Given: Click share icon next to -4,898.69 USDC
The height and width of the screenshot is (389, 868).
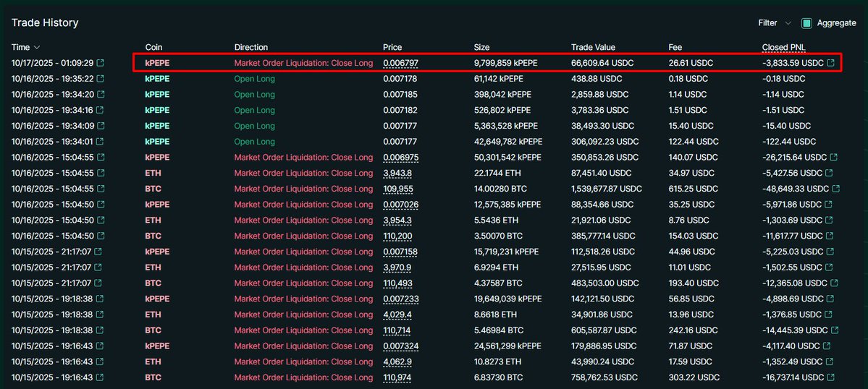Looking at the screenshot, I should (830, 299).
